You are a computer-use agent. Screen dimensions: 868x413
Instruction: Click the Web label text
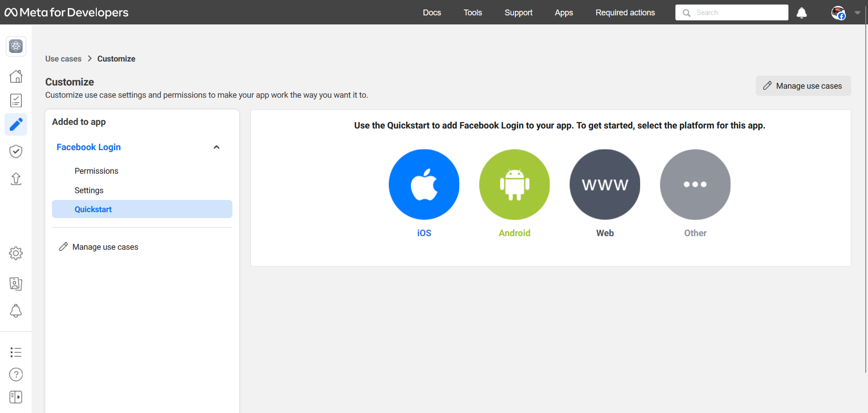pos(605,233)
